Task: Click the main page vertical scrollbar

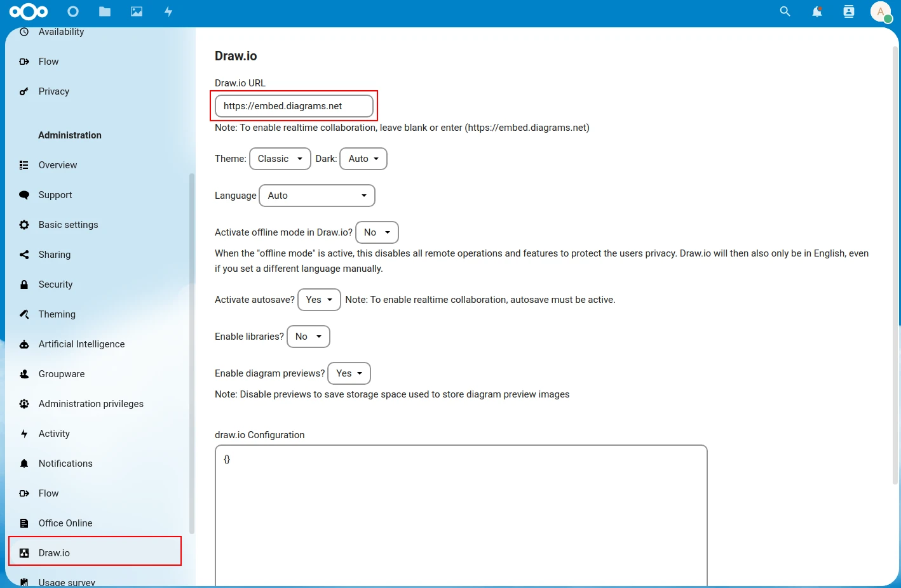Action: pos(895,265)
